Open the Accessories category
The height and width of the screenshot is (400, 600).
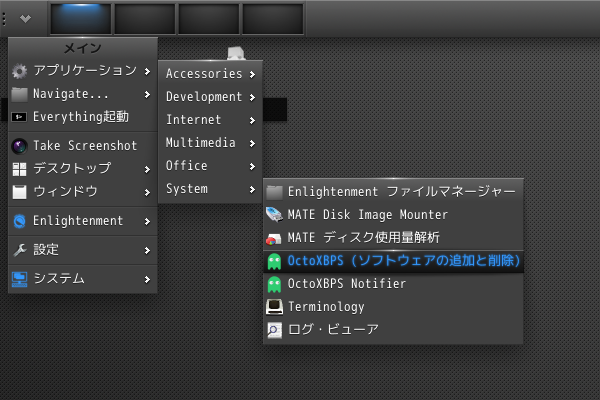click(x=210, y=73)
